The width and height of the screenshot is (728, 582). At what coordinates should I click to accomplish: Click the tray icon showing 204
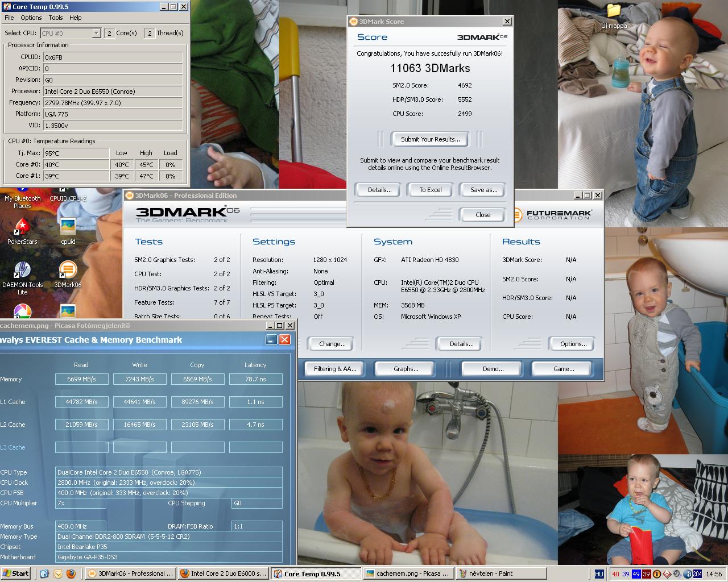(x=697, y=574)
